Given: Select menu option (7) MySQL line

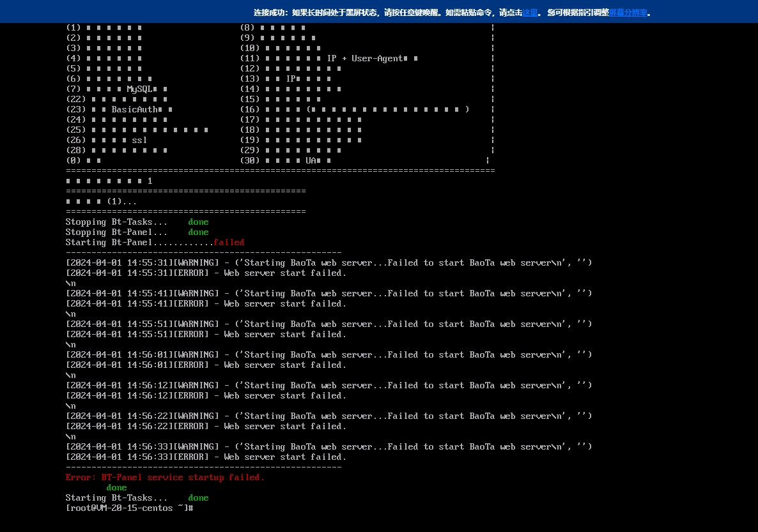Looking at the screenshot, I should pyautogui.click(x=117, y=89).
